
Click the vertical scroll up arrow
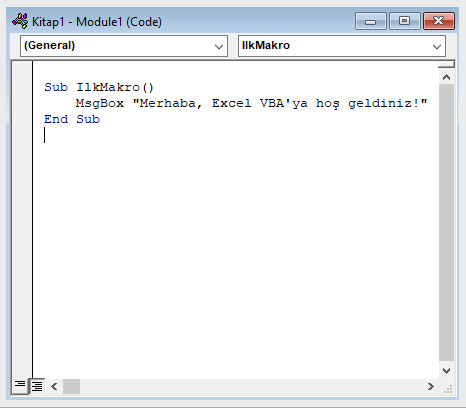coord(446,77)
